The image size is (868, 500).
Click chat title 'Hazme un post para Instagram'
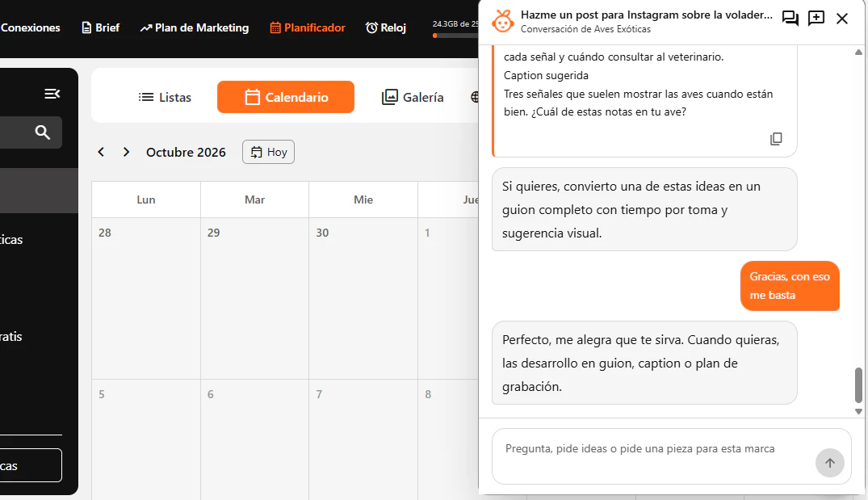pos(647,15)
